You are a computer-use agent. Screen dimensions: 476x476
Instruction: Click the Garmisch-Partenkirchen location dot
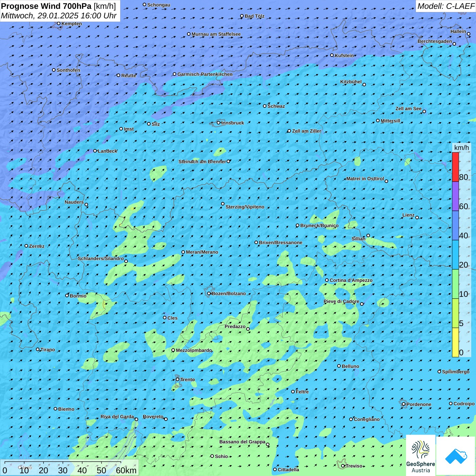(x=174, y=74)
